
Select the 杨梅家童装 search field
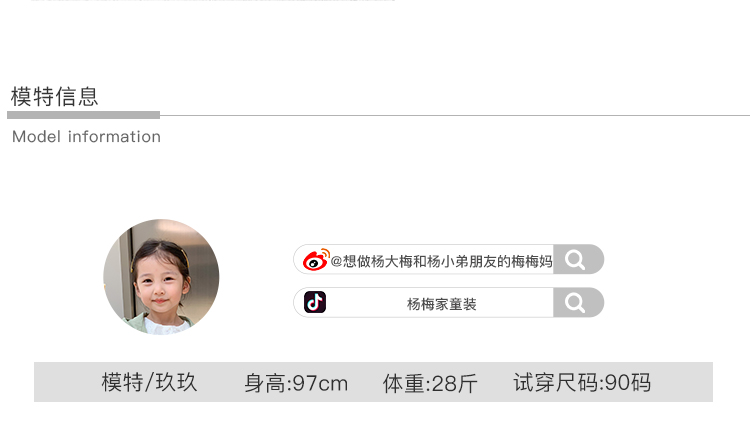point(449,302)
